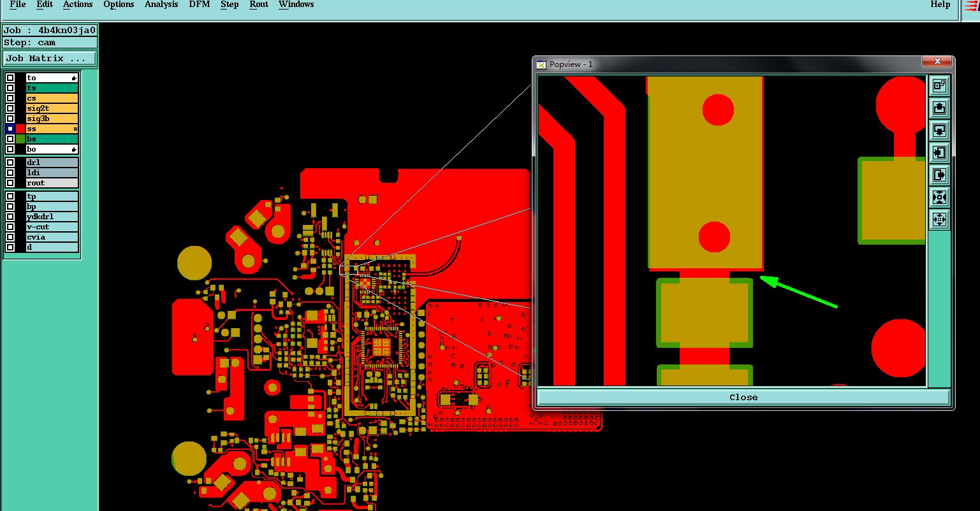
Task: Select the cvia layer name
Action: point(52,237)
